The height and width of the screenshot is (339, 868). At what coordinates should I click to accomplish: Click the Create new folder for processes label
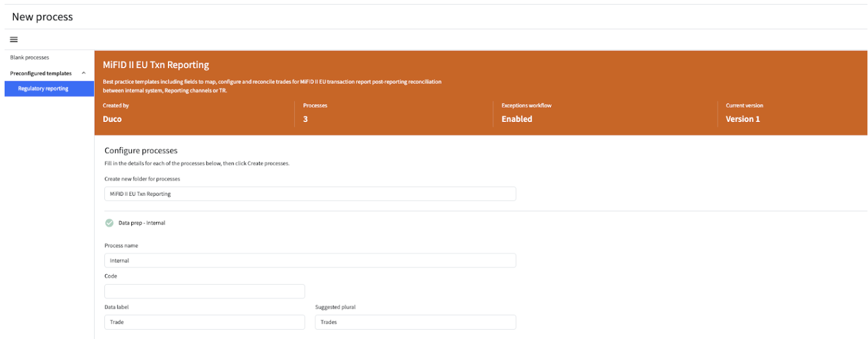(142, 179)
